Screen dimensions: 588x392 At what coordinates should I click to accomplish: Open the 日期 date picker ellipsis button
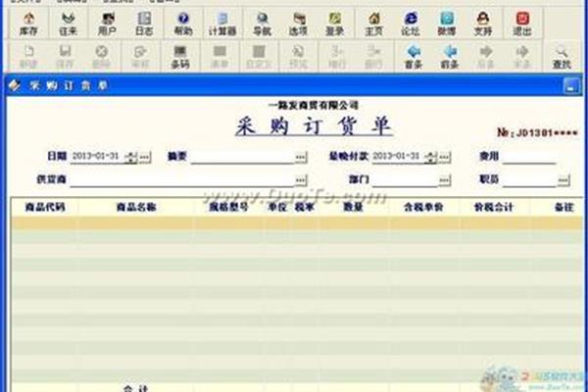click(x=145, y=157)
